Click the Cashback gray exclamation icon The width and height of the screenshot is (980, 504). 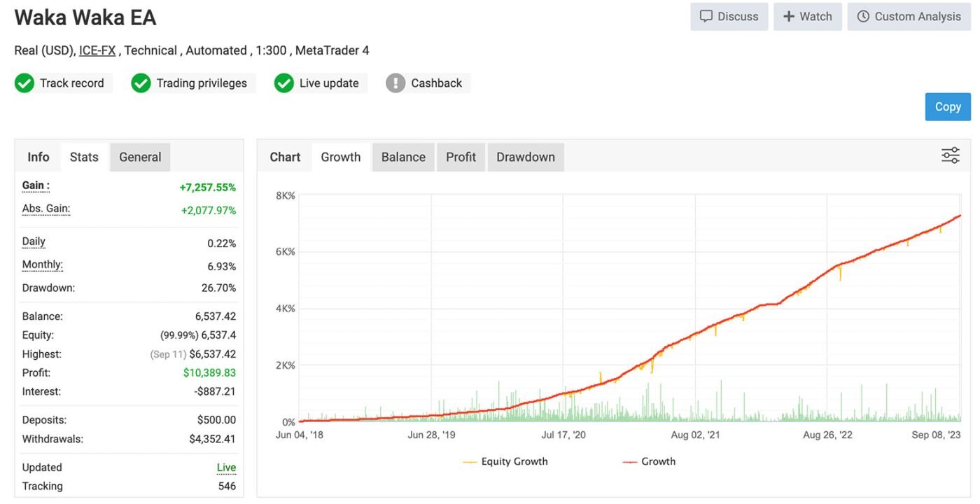pyautogui.click(x=395, y=83)
